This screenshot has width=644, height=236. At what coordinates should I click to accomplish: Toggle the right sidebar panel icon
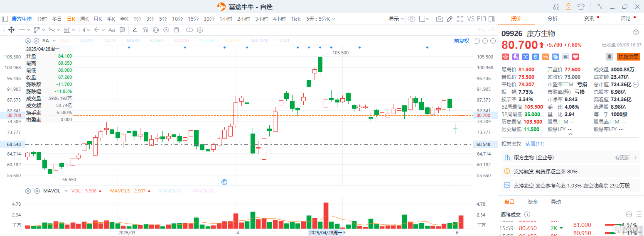coord(492,19)
